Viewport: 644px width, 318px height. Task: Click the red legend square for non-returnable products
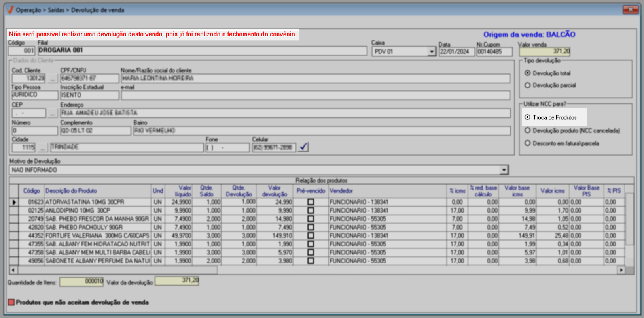11,302
